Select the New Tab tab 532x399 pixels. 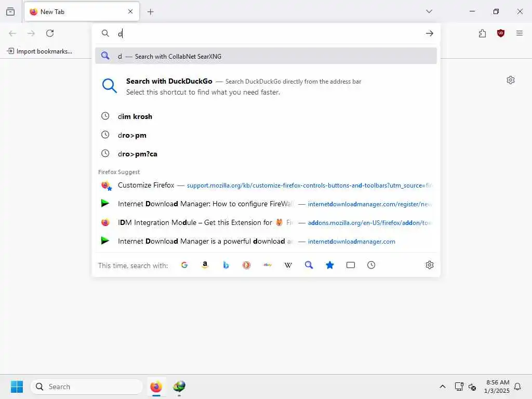pos(82,11)
